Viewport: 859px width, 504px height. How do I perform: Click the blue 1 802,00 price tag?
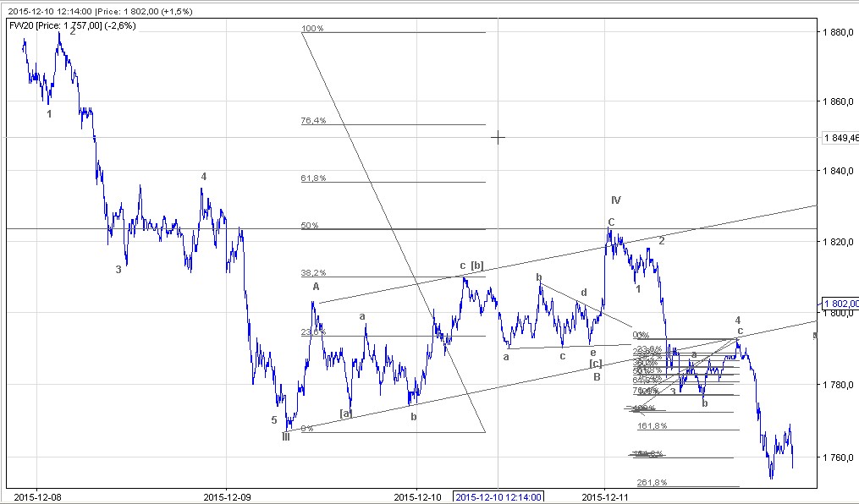[x=841, y=304]
